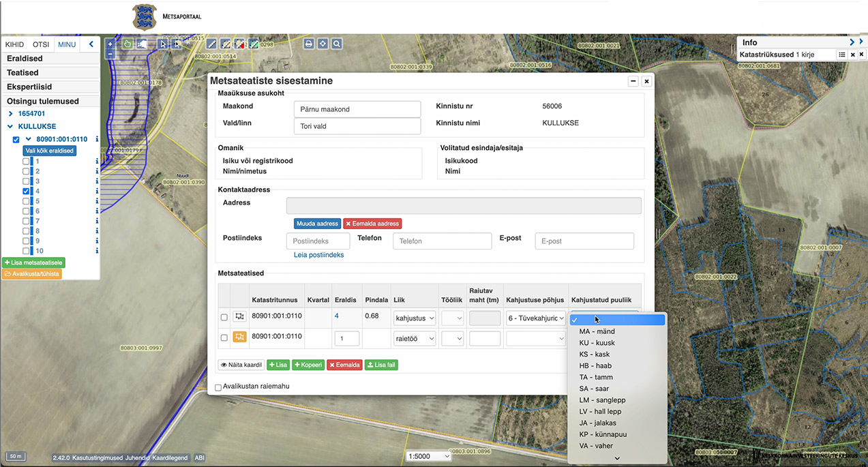Select the line measure tool
The width and height of the screenshot is (868, 467).
[x=211, y=44]
